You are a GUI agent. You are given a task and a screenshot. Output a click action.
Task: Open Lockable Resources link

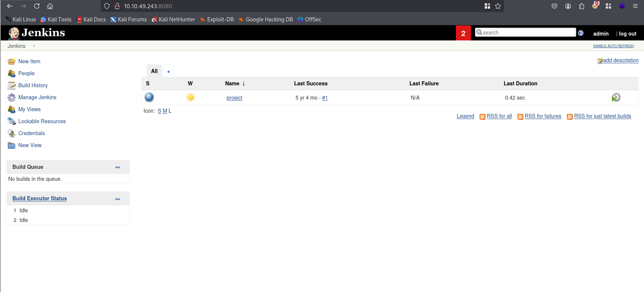tap(42, 121)
